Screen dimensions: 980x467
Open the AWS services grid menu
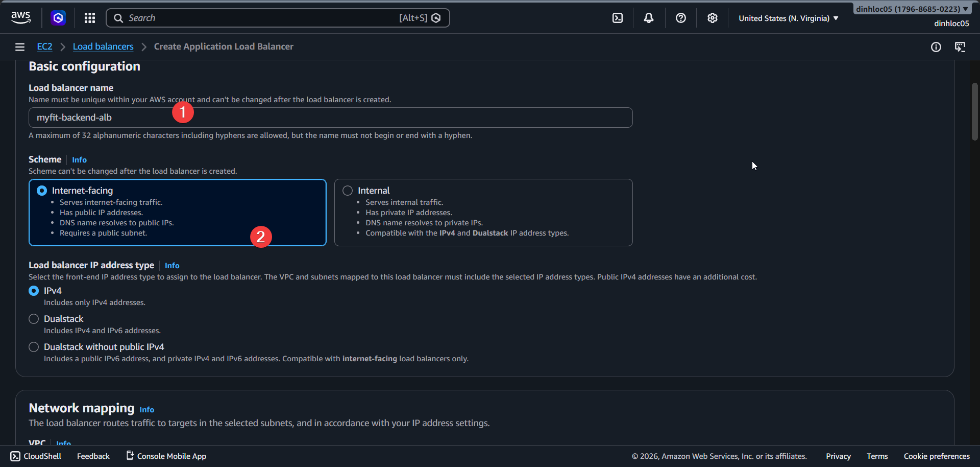89,18
